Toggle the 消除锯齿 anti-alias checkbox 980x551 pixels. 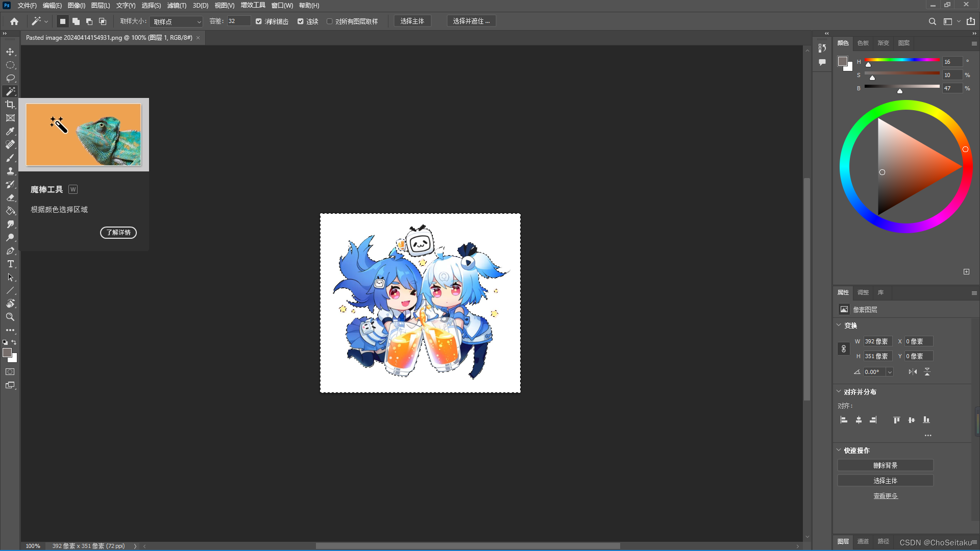pyautogui.click(x=259, y=21)
